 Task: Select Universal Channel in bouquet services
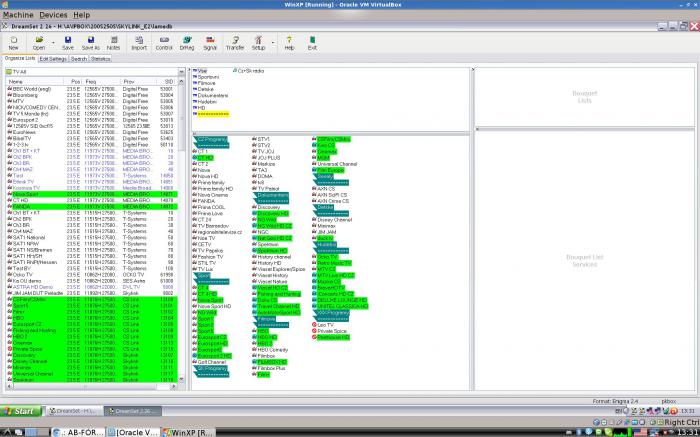[334, 164]
